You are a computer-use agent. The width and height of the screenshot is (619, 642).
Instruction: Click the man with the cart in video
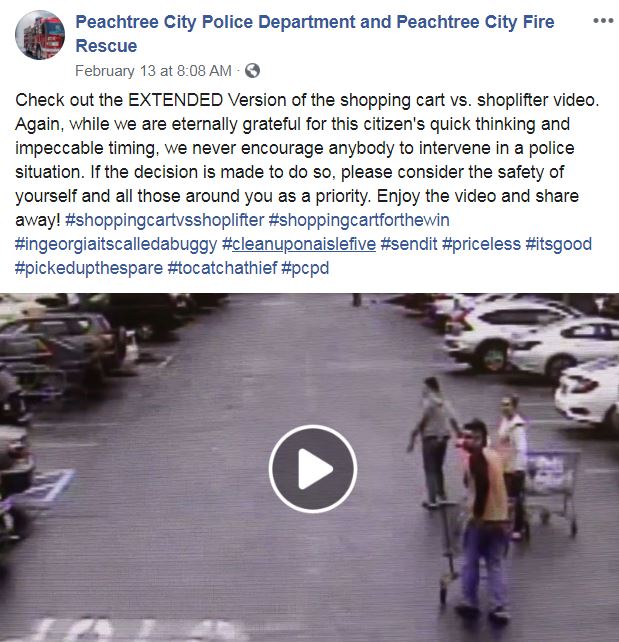pyautogui.click(x=482, y=518)
